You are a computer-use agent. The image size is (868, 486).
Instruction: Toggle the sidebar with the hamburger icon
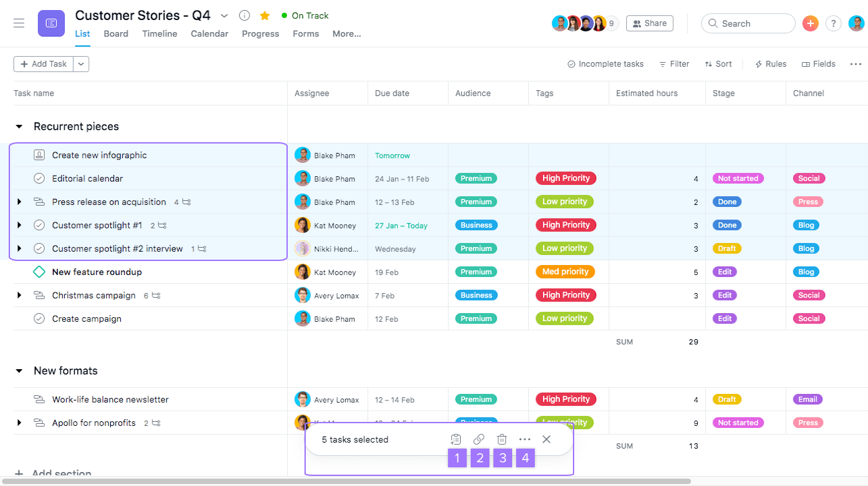pyautogui.click(x=19, y=22)
